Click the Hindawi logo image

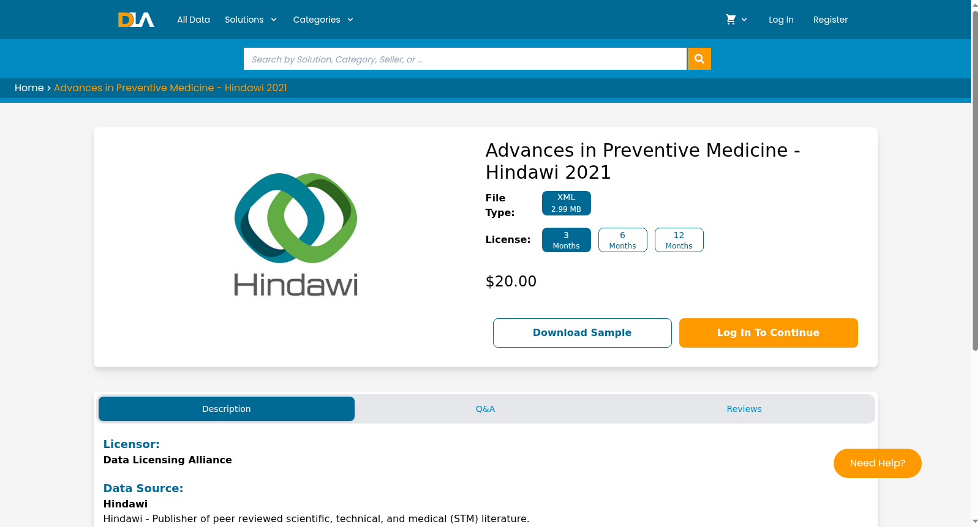pos(296,235)
